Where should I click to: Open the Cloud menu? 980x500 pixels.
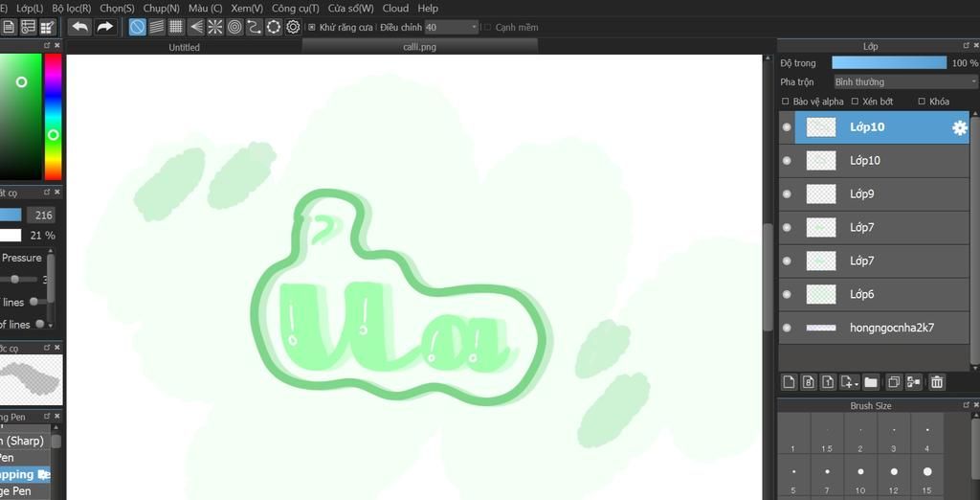click(x=395, y=8)
